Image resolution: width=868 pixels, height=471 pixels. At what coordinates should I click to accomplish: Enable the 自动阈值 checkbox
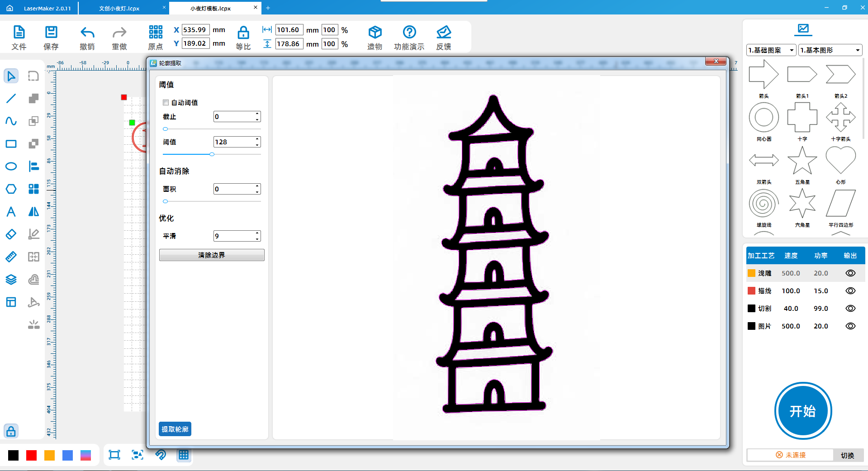coord(166,103)
